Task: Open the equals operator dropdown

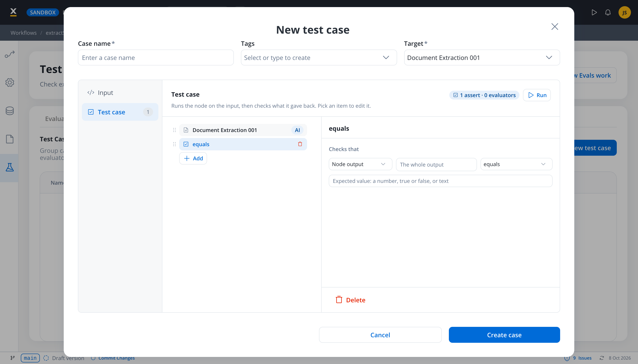Action: 516,164
